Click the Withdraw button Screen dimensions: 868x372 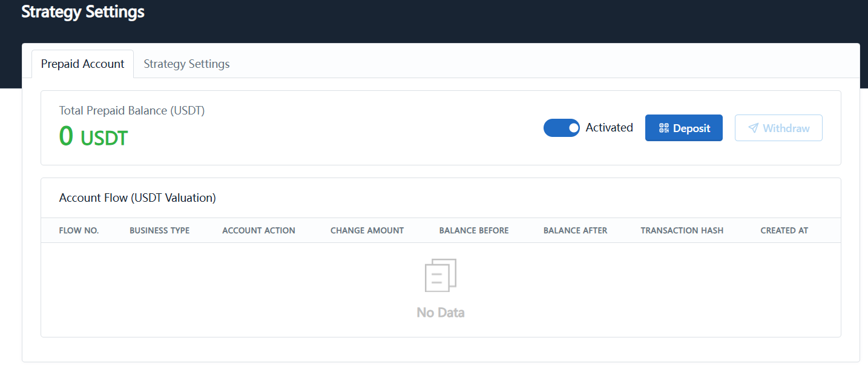point(778,128)
